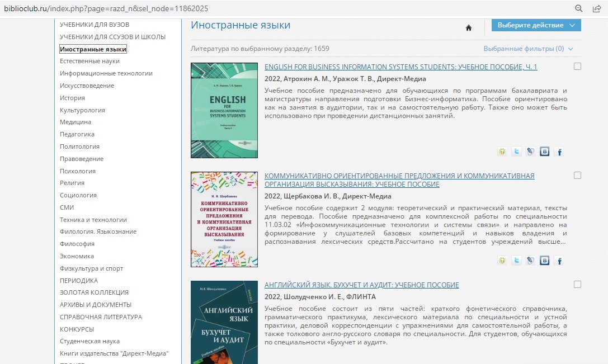Share the second book on LiveJournal
This screenshot has width=608, height=364.
[x=530, y=261]
